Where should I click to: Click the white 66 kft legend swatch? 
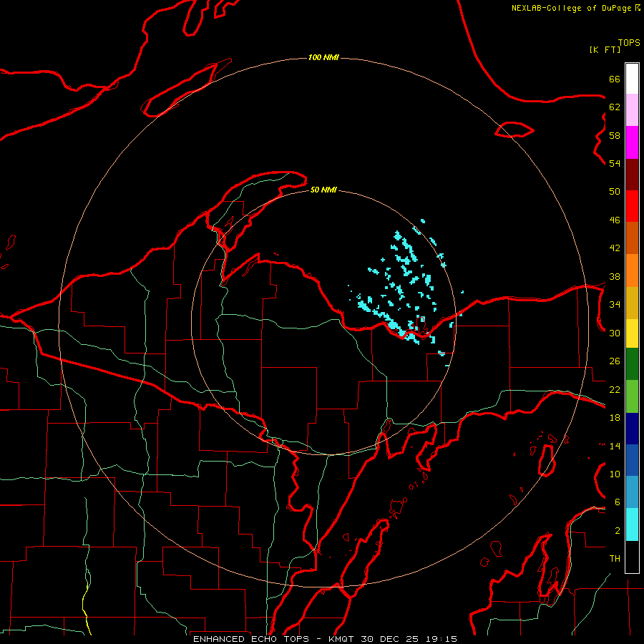(632, 79)
